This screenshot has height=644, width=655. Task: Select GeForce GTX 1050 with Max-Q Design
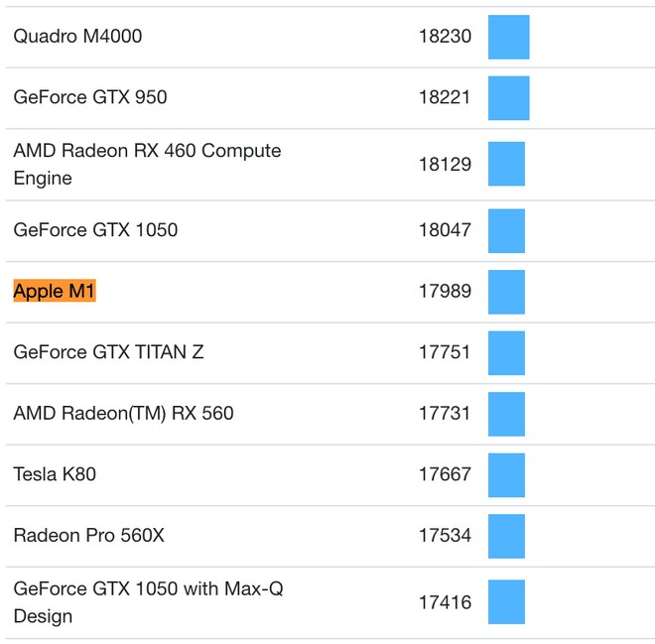pyautogui.click(x=148, y=602)
